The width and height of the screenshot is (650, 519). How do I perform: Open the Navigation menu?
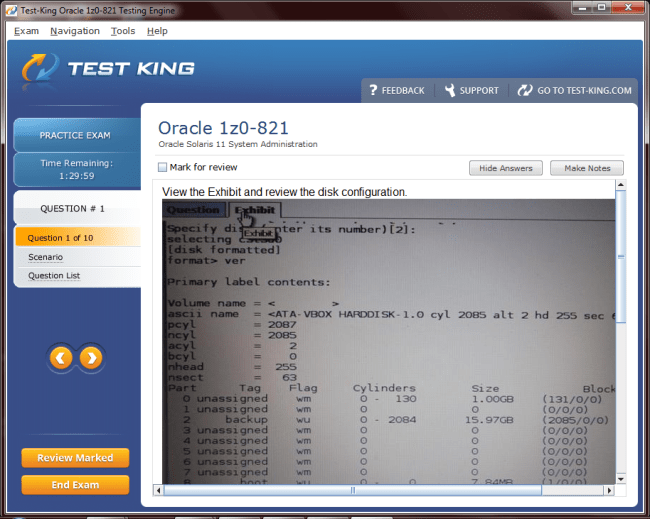click(75, 31)
